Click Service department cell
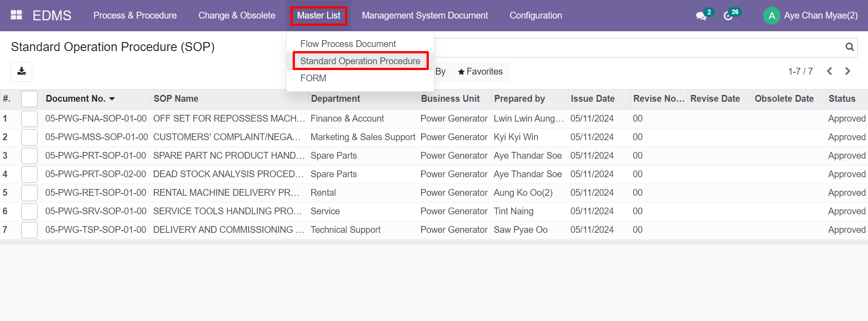Screen dimensions: 868x321 point(325,211)
